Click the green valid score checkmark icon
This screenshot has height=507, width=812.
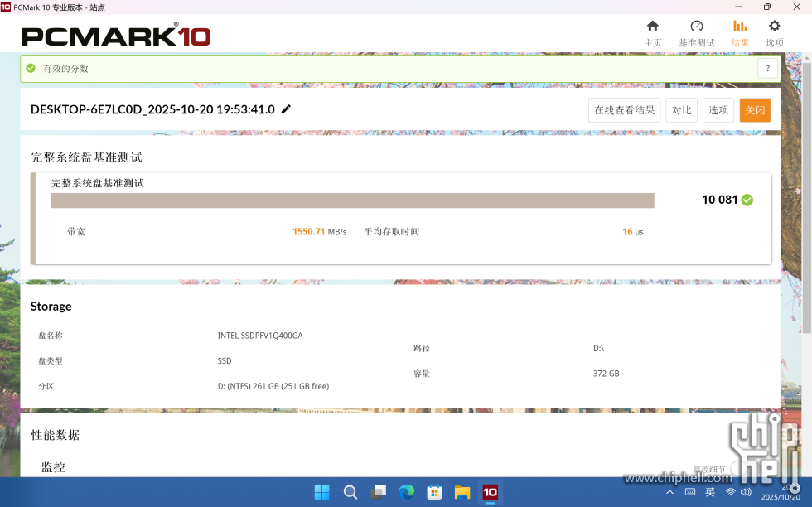pyautogui.click(x=31, y=69)
